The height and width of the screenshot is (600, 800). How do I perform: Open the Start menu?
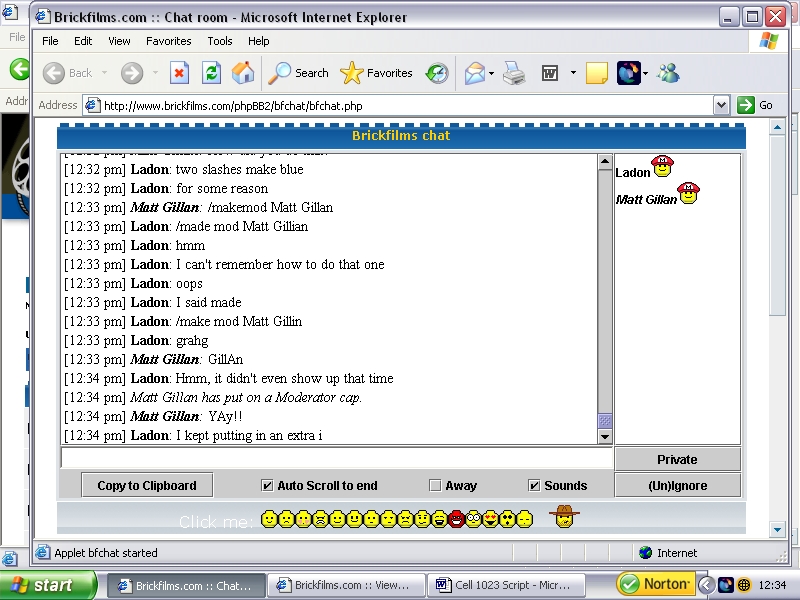coord(48,585)
